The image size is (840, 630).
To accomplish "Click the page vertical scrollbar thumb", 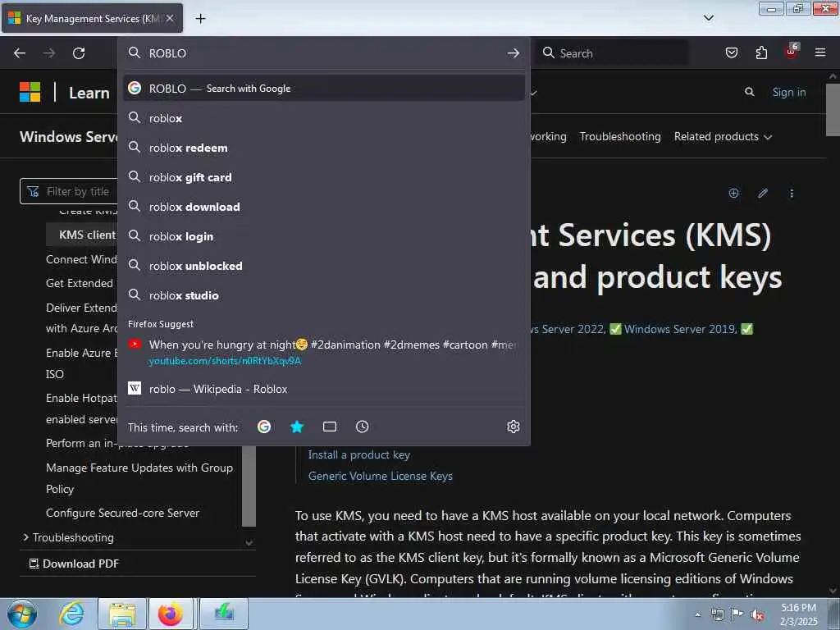I will (x=833, y=110).
